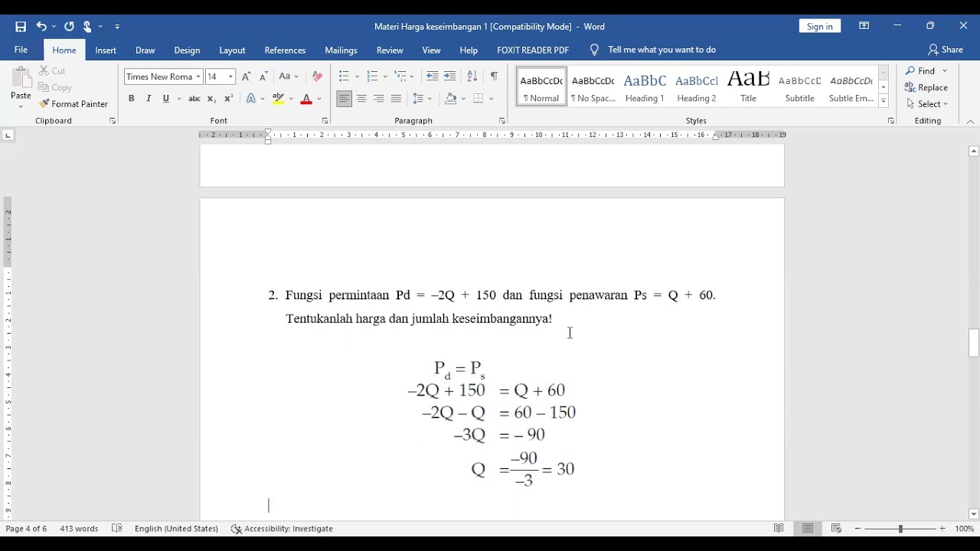This screenshot has width=980, height=551.
Task: Redo the last undone action
Action: point(69,27)
